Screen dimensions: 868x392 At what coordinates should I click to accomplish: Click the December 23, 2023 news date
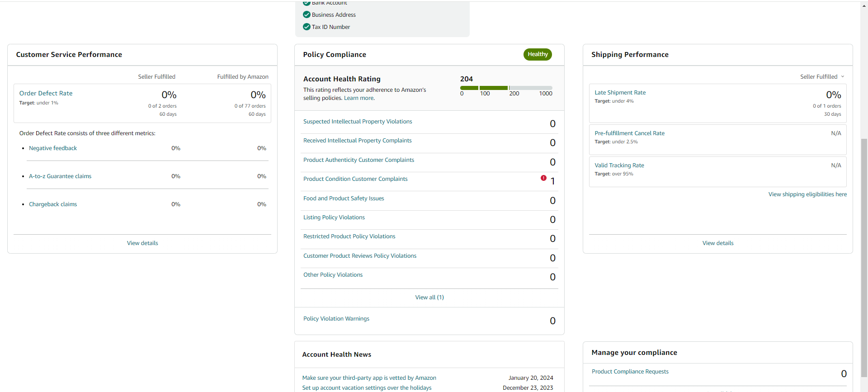click(x=528, y=388)
